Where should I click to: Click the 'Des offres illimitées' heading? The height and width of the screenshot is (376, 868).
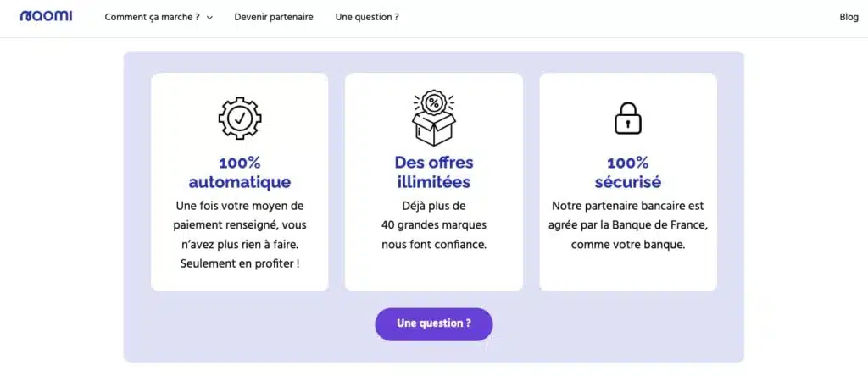(434, 172)
